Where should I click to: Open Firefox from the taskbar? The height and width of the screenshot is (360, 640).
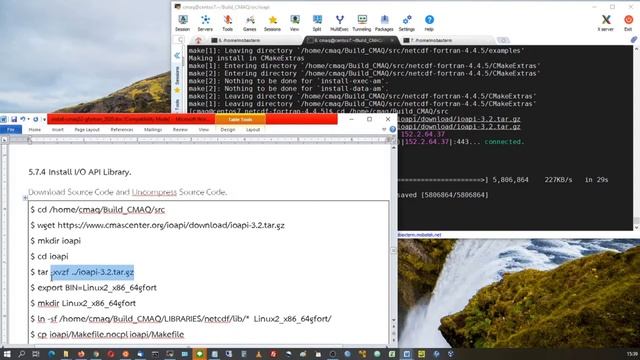[81, 354]
